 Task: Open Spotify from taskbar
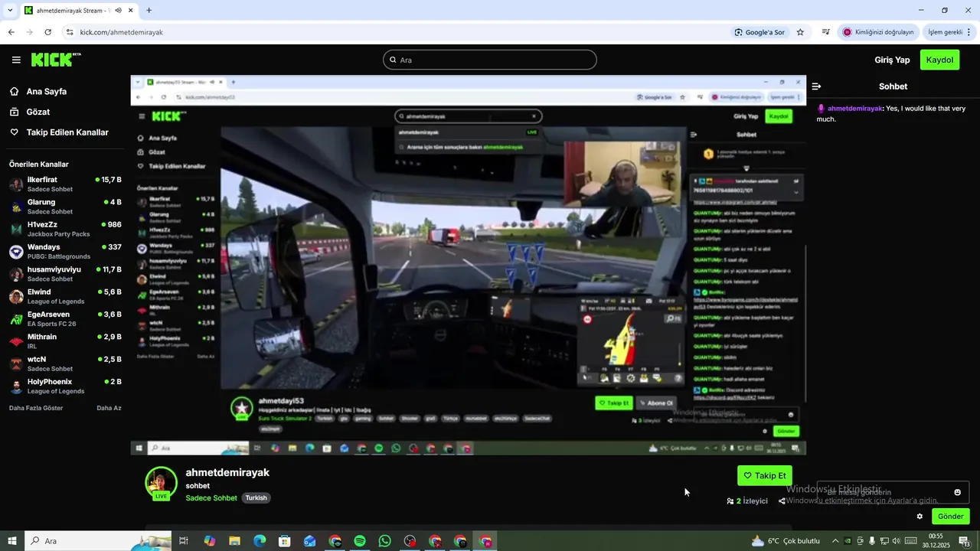pyautogui.click(x=360, y=541)
